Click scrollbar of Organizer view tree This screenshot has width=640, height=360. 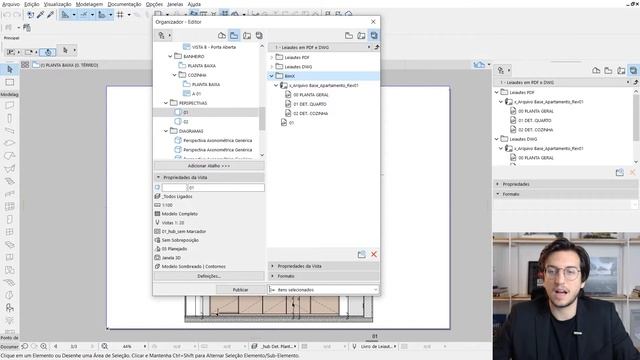(x=262, y=118)
